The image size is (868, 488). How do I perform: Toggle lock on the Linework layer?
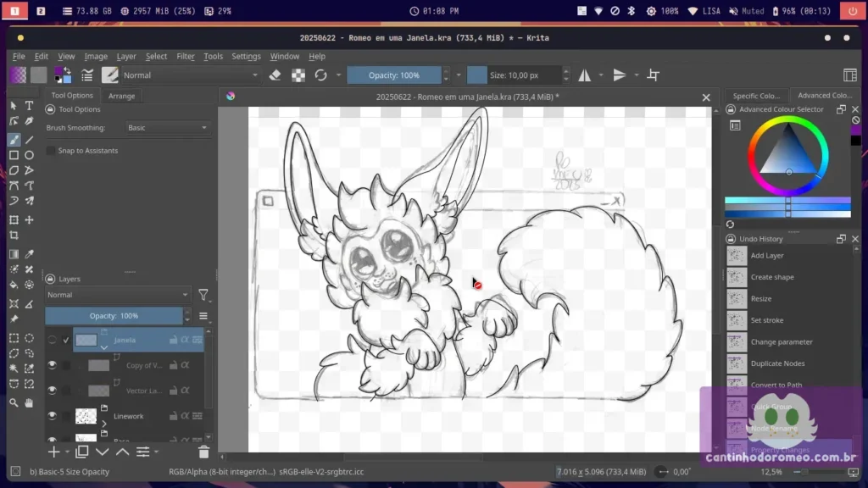pyautogui.click(x=173, y=416)
